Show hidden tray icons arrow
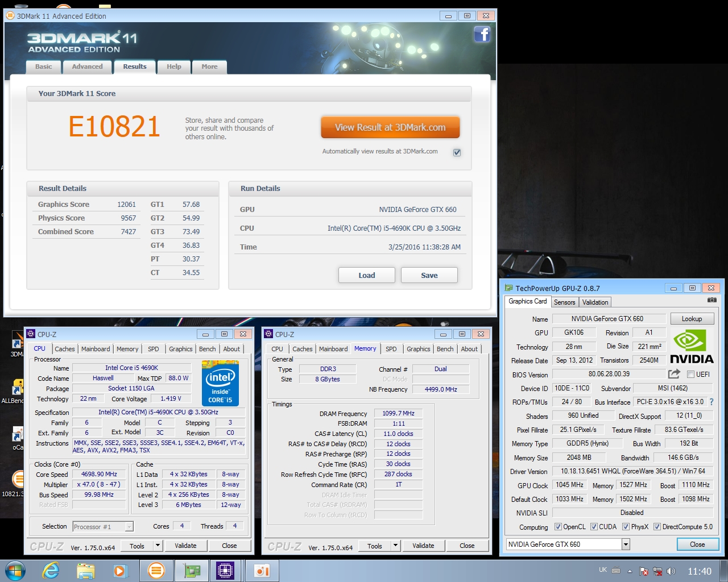Screen dimensions: 728x582 click(x=630, y=571)
